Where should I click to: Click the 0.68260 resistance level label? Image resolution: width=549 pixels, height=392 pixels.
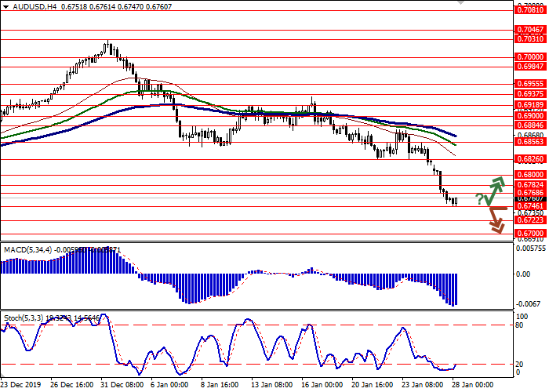click(530, 160)
